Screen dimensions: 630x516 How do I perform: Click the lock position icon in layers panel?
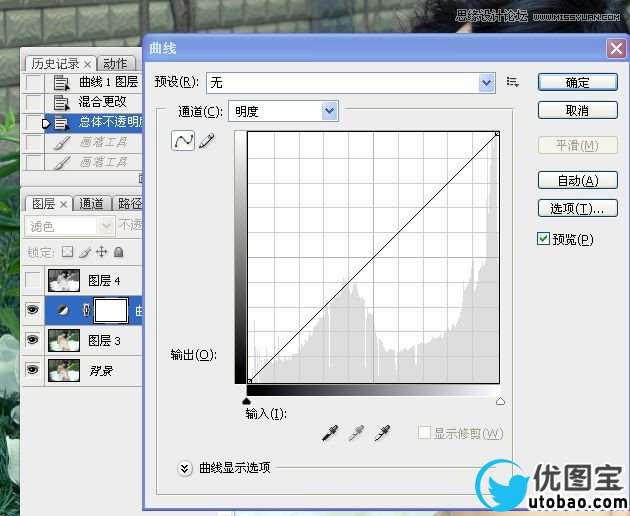[x=101, y=252]
